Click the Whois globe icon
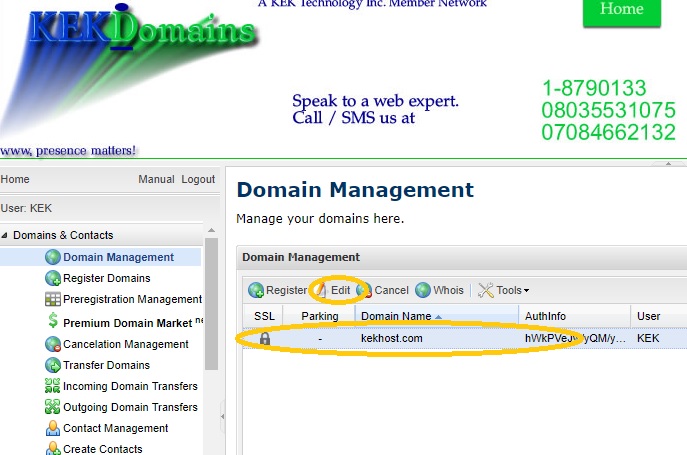 423,290
